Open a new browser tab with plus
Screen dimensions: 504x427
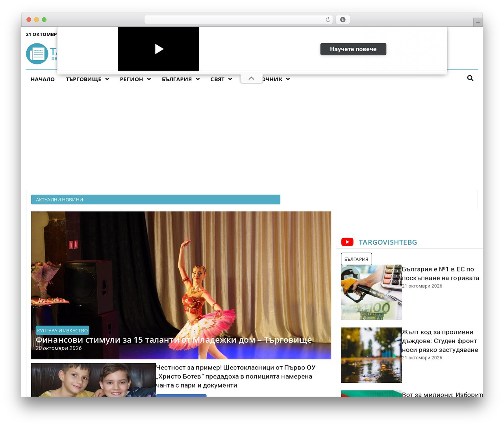[x=478, y=22]
